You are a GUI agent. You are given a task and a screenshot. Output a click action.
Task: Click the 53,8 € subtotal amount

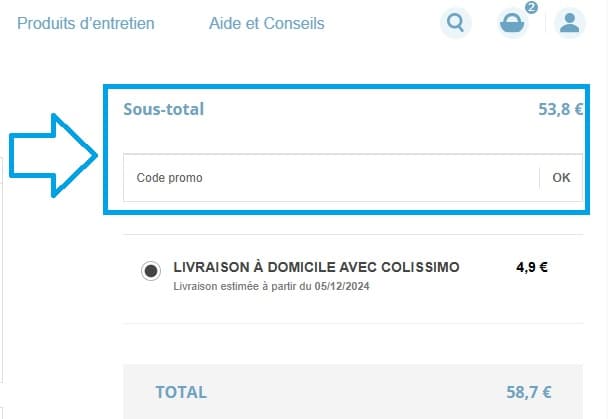click(x=560, y=109)
